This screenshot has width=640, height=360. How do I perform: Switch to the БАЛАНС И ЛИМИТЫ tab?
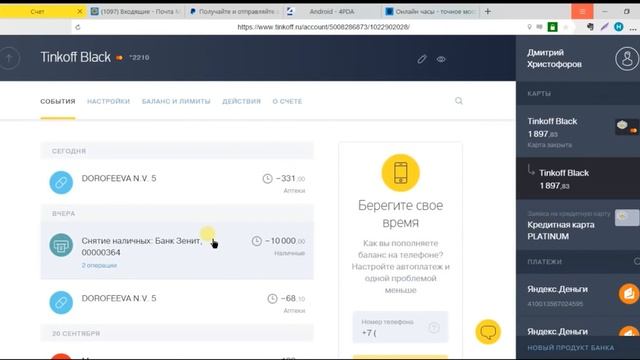(x=176, y=101)
